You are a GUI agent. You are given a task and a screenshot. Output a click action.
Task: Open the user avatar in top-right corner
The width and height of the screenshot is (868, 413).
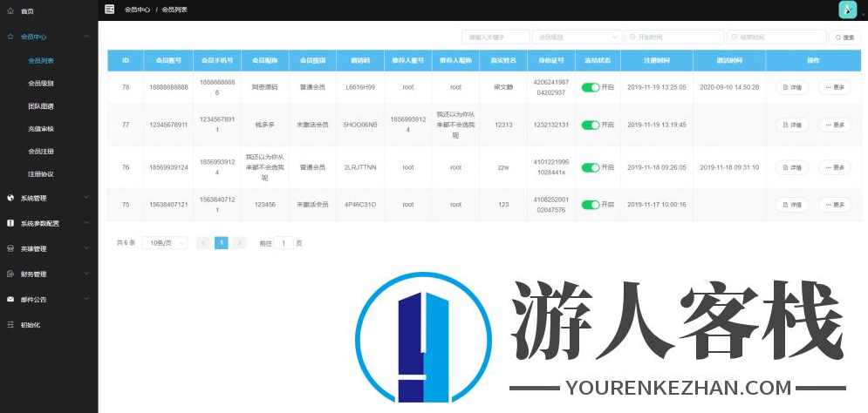click(x=848, y=10)
